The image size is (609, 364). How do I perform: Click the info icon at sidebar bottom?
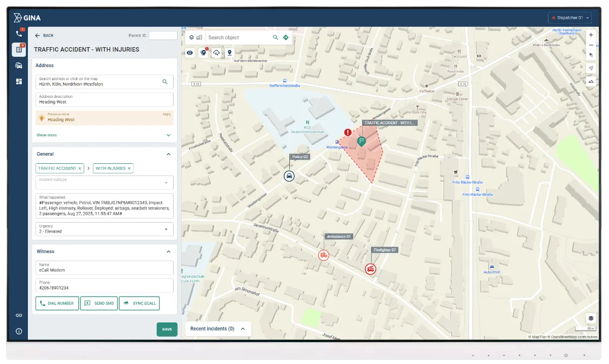click(x=19, y=331)
